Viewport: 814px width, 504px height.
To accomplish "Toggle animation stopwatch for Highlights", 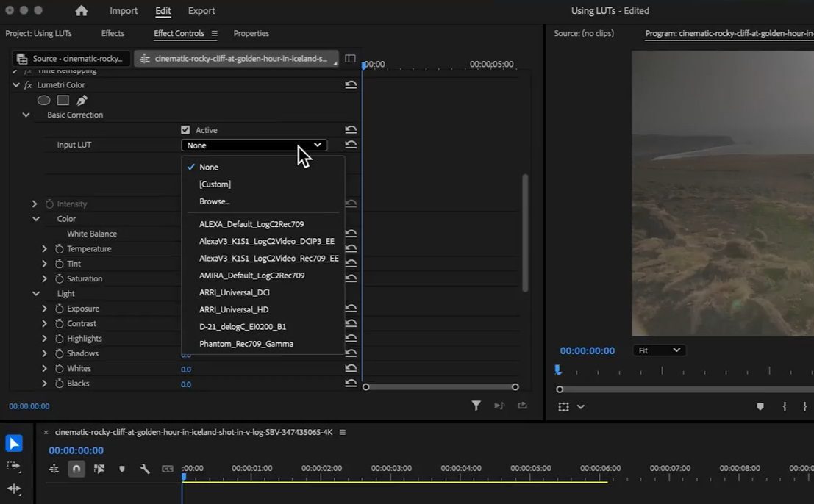I will [59, 339].
